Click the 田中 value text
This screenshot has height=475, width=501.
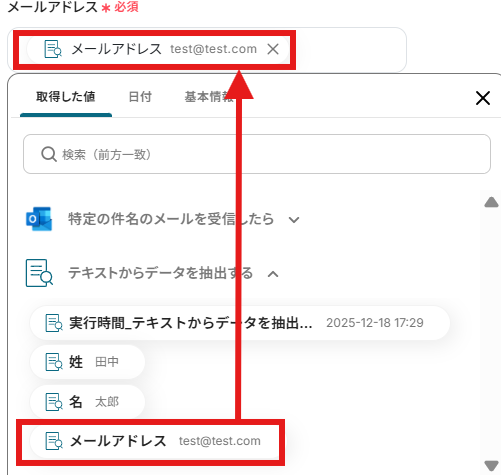107,362
